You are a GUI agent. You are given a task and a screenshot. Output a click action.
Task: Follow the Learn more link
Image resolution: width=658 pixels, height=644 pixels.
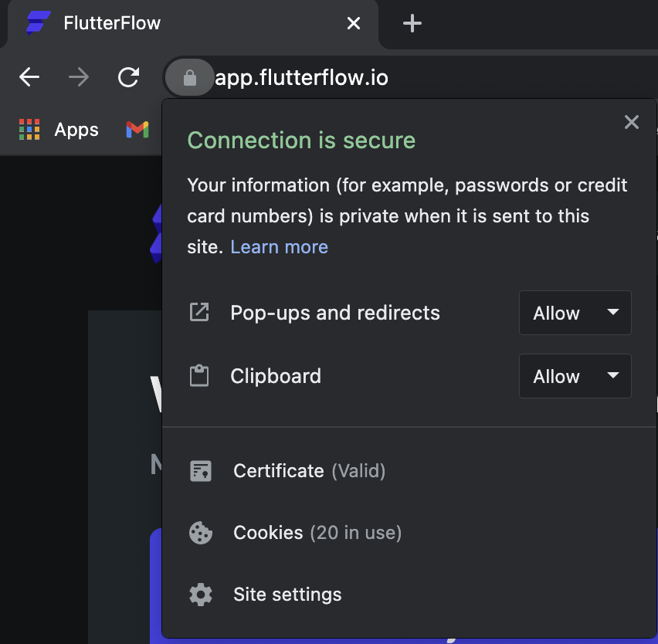click(280, 247)
